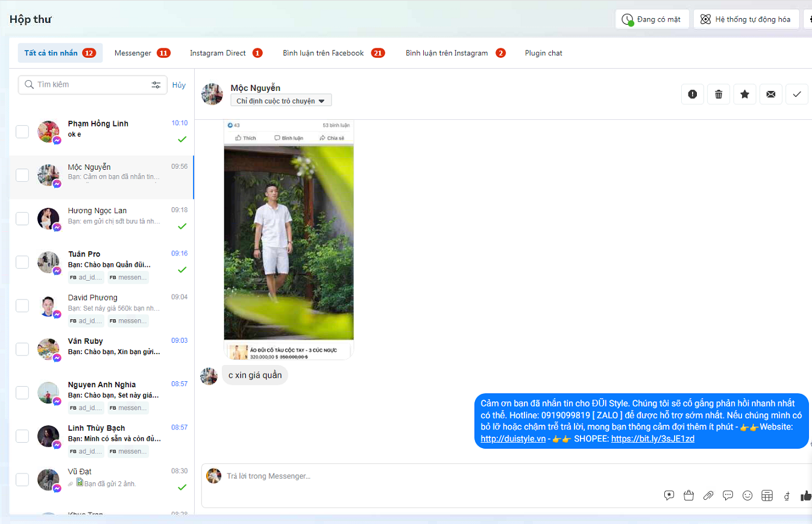Tick the checkbox for Nguyen Anh Nghia

(x=22, y=392)
